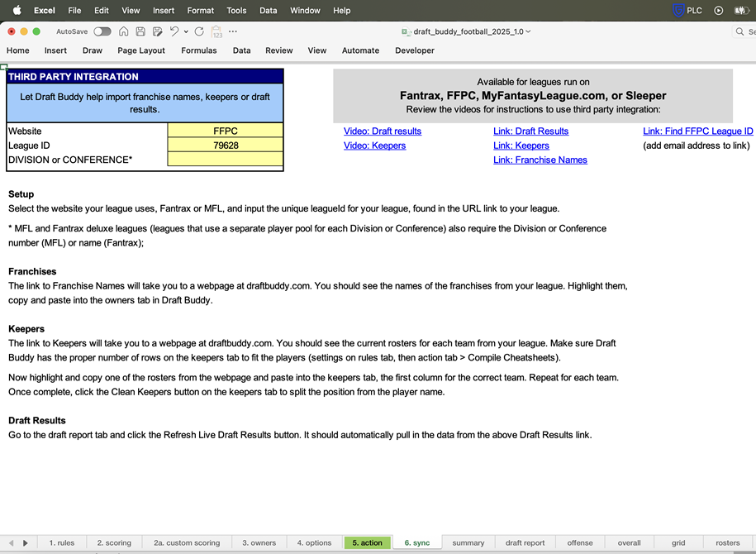Select the League ID cell containing 79628
The image size is (756, 554).
point(226,146)
